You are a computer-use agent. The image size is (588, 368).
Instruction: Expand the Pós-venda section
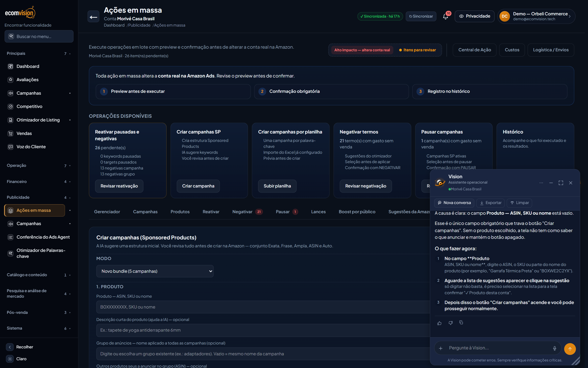point(39,313)
